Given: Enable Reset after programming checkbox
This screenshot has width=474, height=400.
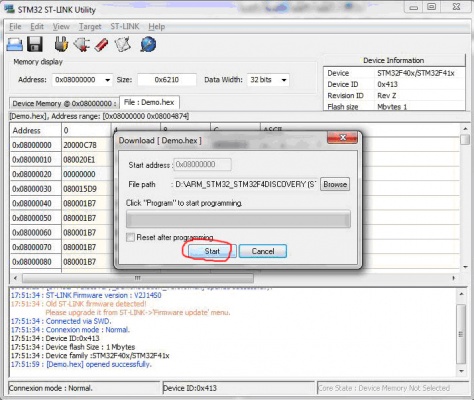Looking at the screenshot, I should click(130, 237).
